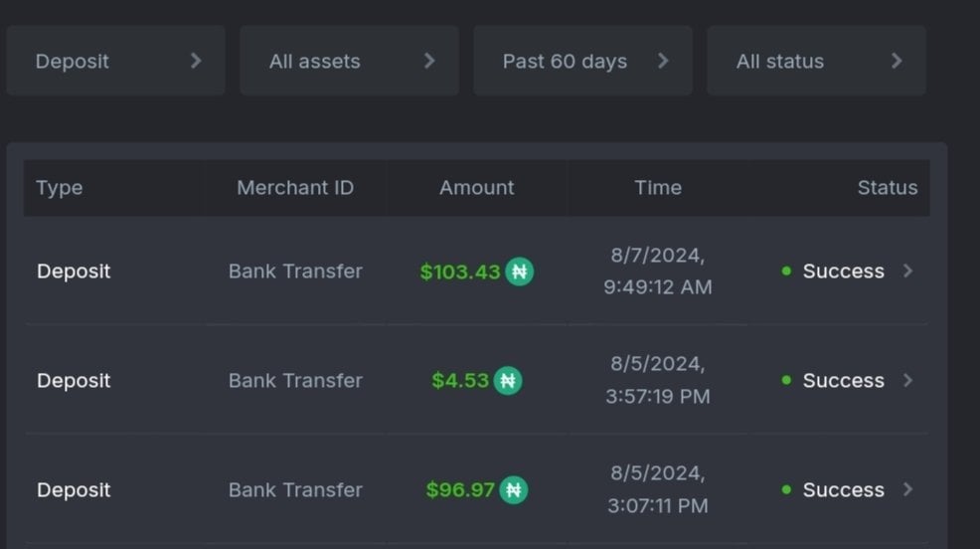Click the $103.43 deposit amount

tap(460, 272)
